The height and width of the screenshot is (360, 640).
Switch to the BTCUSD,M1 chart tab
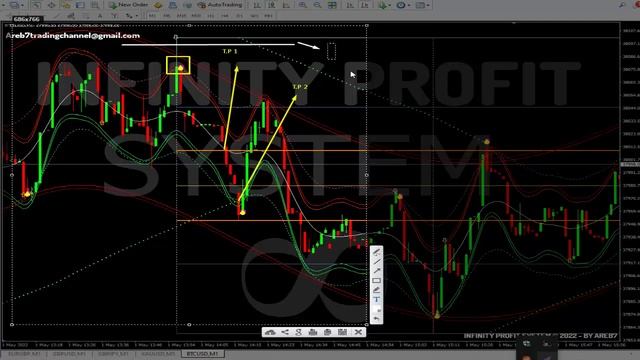click(202, 353)
